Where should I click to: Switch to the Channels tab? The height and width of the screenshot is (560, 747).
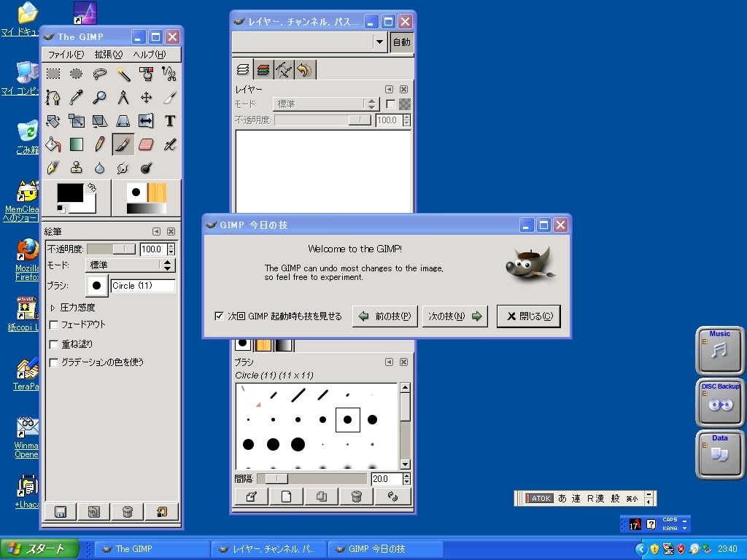(263, 70)
